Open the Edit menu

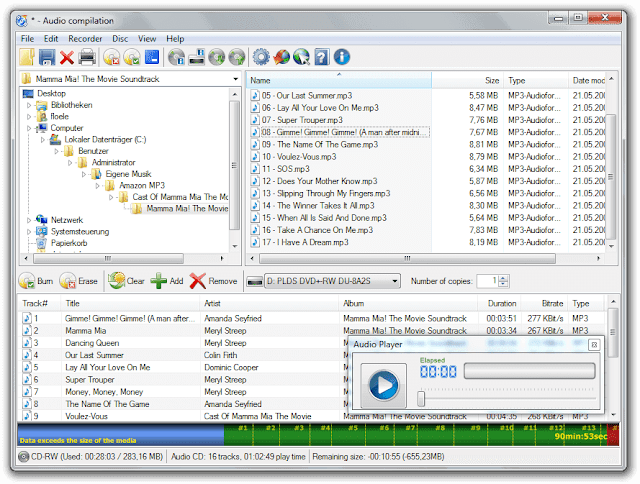click(51, 39)
